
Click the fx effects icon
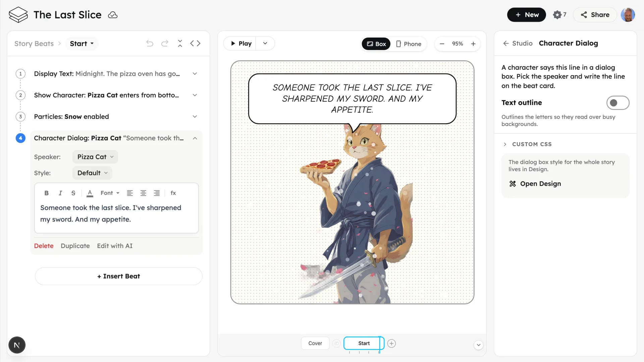point(173,193)
